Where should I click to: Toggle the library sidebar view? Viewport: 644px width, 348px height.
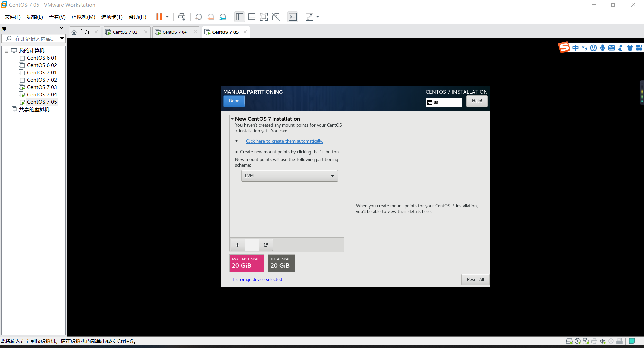(x=239, y=17)
